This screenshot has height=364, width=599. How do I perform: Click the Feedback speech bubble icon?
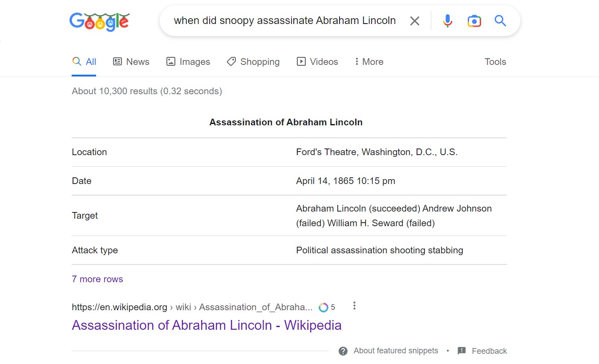point(462,351)
